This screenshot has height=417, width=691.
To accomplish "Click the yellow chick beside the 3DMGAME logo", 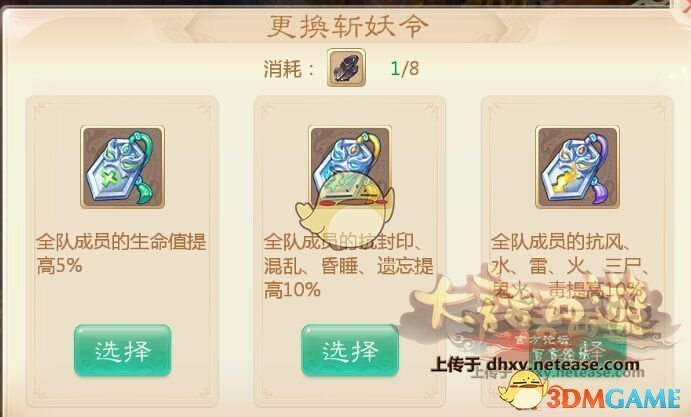I will (521, 391).
